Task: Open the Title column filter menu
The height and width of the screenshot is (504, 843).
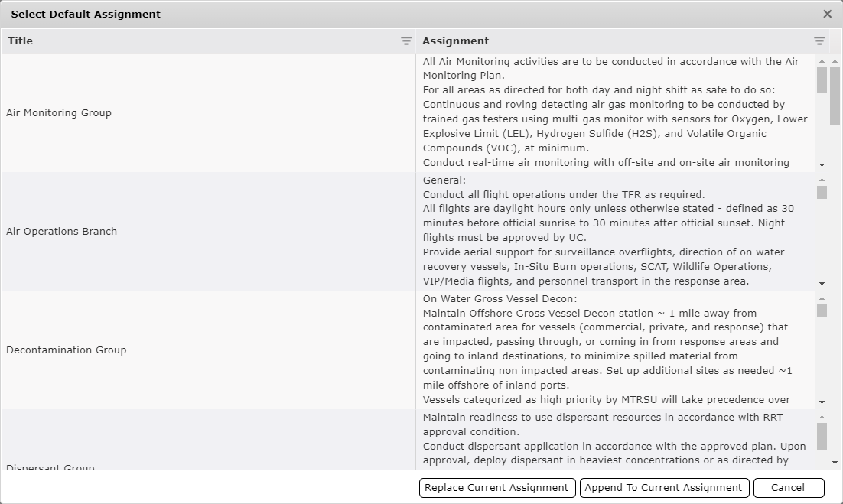Action: [x=406, y=41]
